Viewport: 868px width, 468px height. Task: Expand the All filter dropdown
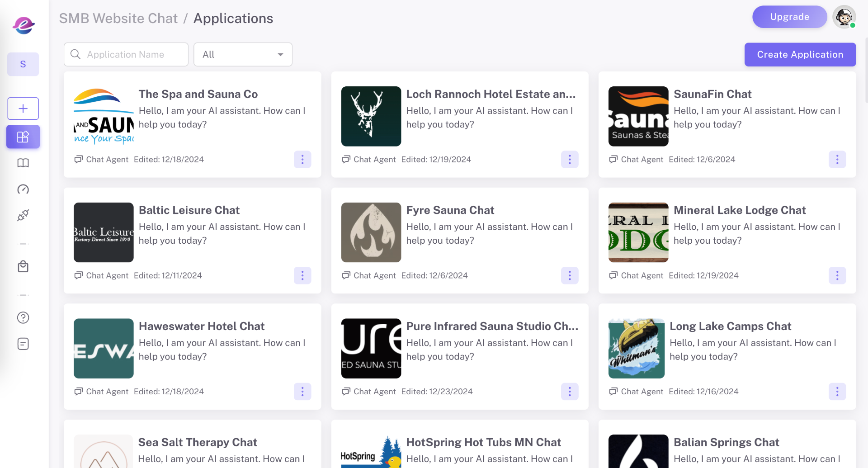243,55
